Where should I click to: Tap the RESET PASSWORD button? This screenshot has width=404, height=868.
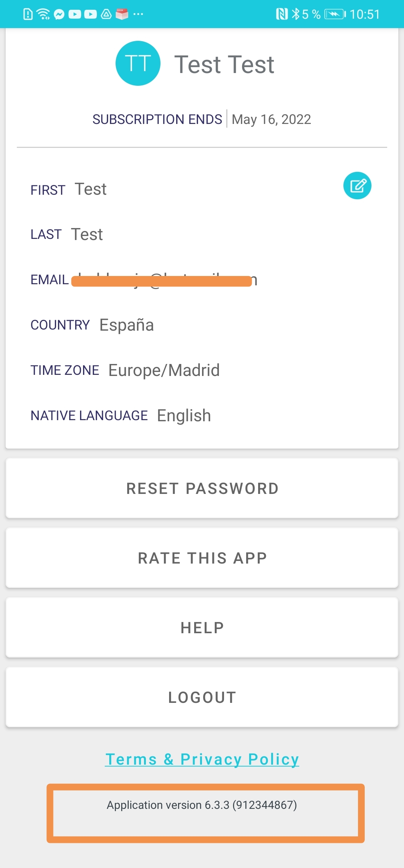click(x=202, y=488)
